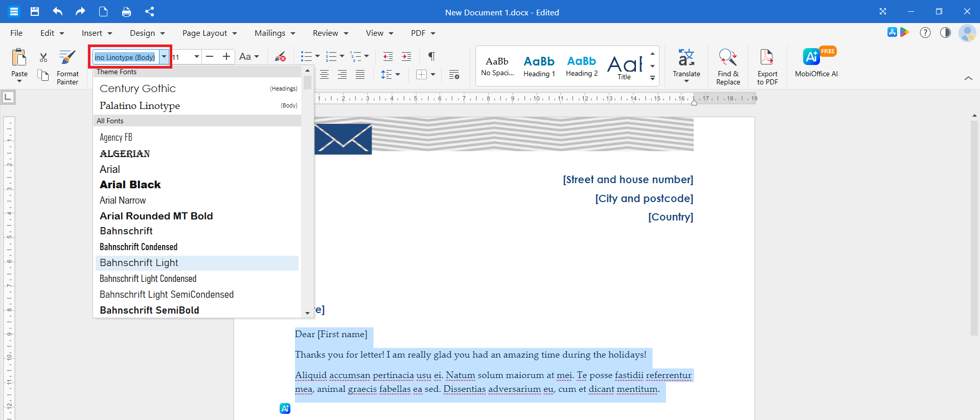This screenshot has width=980, height=420.
Task: Clear formatting with the eraser icon
Action: (280, 57)
